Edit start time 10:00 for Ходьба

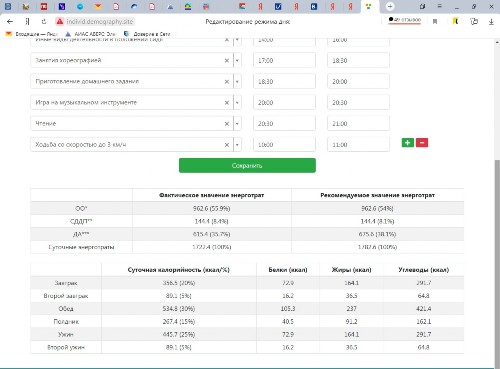[x=284, y=145]
